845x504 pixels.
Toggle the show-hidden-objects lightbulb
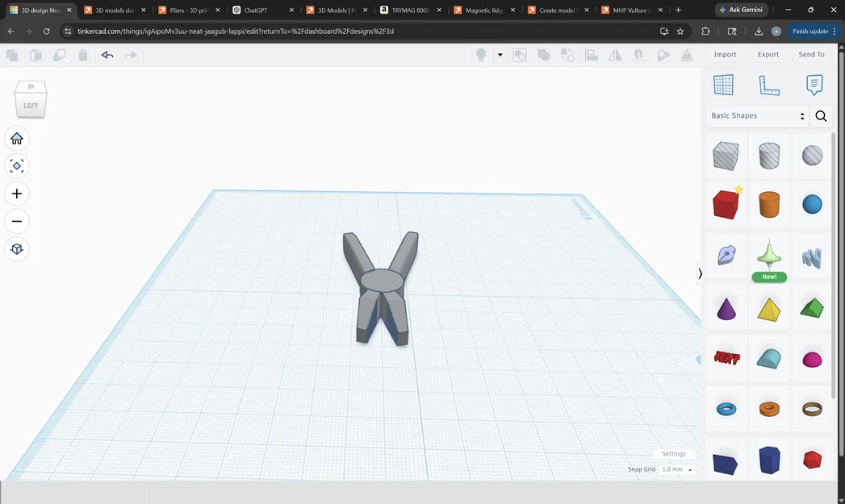coord(482,54)
